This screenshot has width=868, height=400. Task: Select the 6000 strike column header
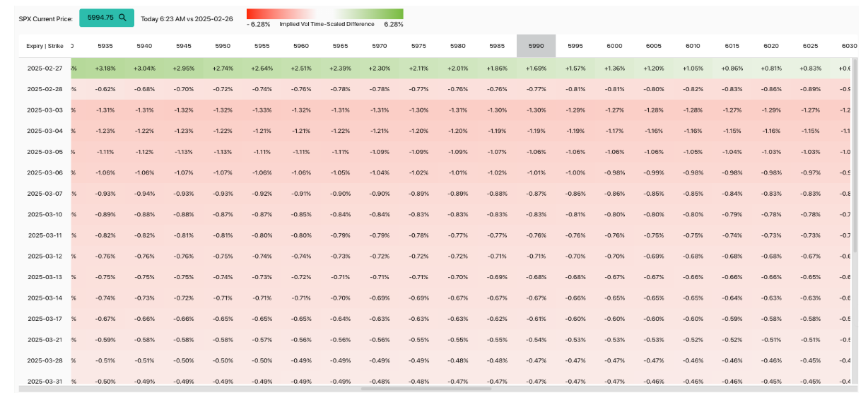614,46
